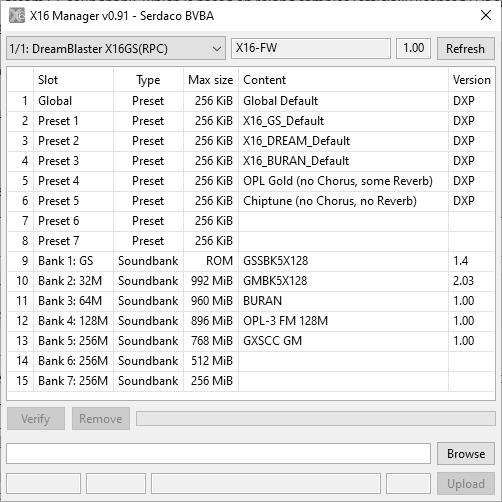The height and width of the screenshot is (502, 502).
Task: Select the Bank 1: GS slot
Action: [x=251, y=261]
